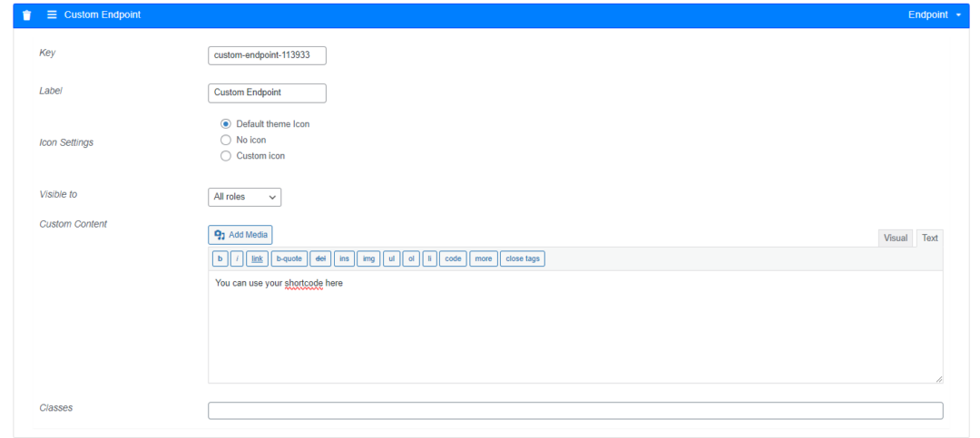980x438 pixels.
Task: Click the close tags button
Action: (x=523, y=258)
